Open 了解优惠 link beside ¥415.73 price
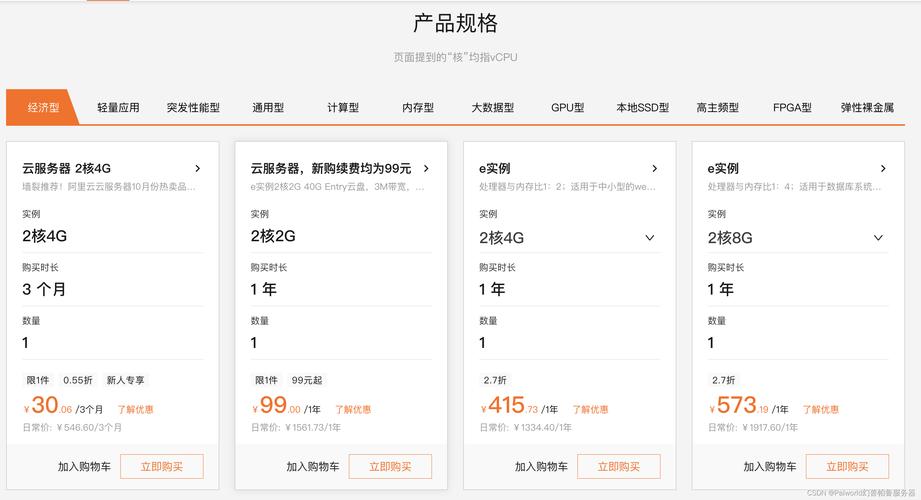 [x=590, y=410]
